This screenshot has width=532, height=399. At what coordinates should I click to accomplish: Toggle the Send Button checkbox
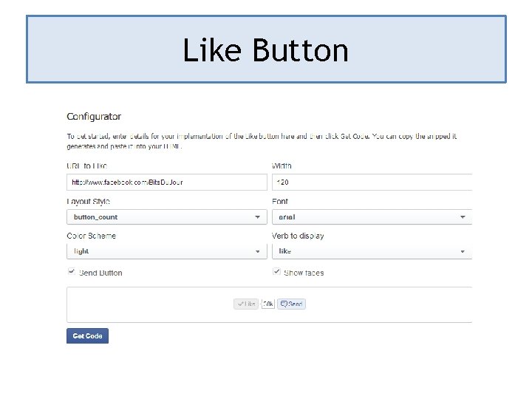pos(72,272)
